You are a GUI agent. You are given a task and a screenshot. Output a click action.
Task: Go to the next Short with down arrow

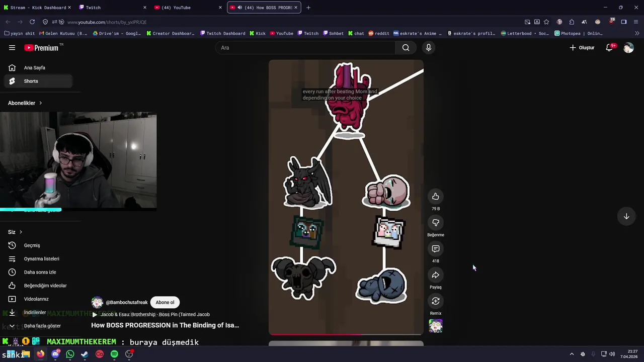[x=626, y=216]
